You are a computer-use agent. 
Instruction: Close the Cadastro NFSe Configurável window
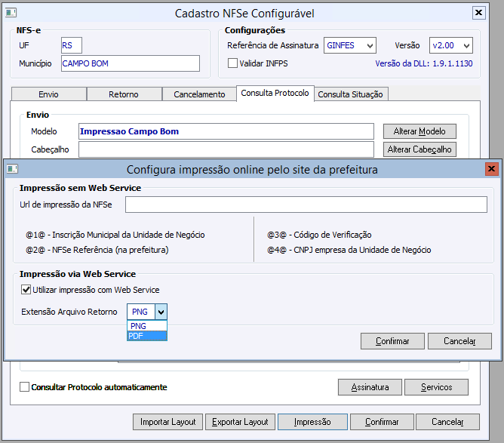478,13
